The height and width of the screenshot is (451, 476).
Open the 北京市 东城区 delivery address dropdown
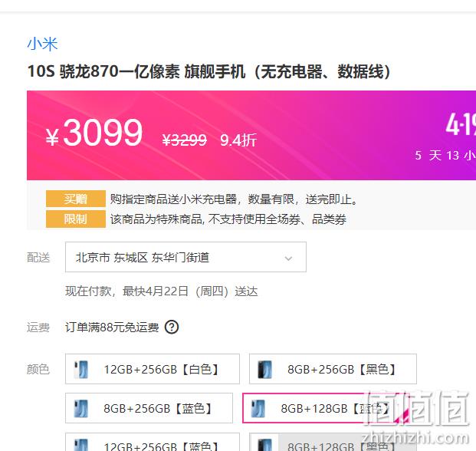point(185,257)
